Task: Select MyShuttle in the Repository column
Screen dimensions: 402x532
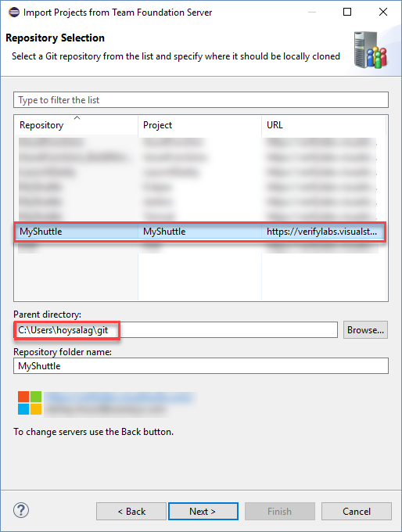Action: tap(41, 232)
